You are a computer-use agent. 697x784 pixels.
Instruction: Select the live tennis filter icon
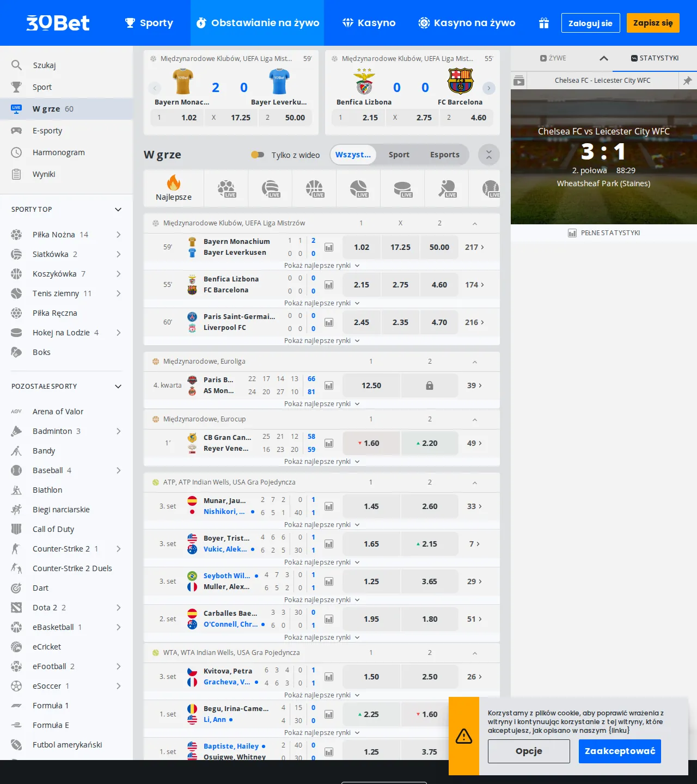358,189
